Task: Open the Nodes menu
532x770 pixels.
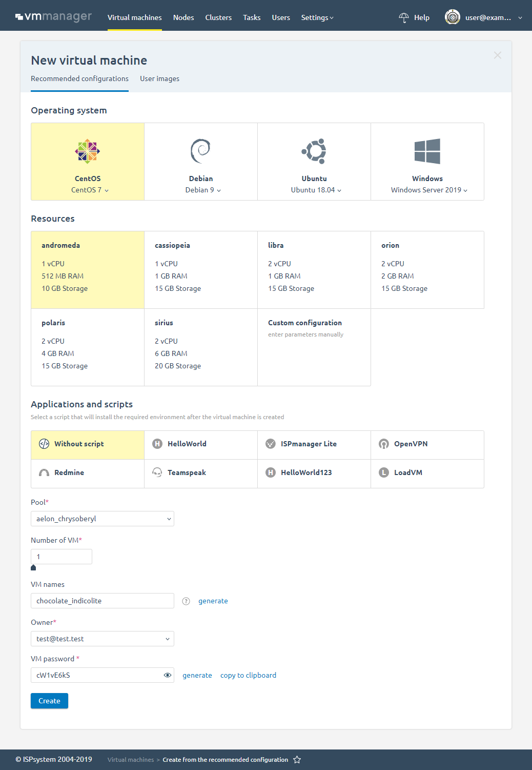Action: (x=183, y=17)
